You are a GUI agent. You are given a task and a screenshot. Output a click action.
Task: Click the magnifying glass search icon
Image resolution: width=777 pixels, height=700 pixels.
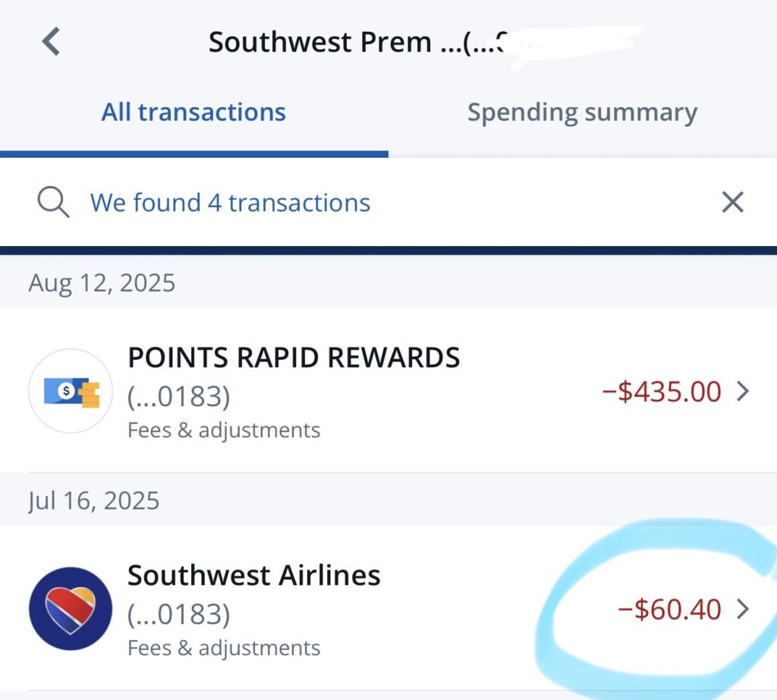click(53, 203)
